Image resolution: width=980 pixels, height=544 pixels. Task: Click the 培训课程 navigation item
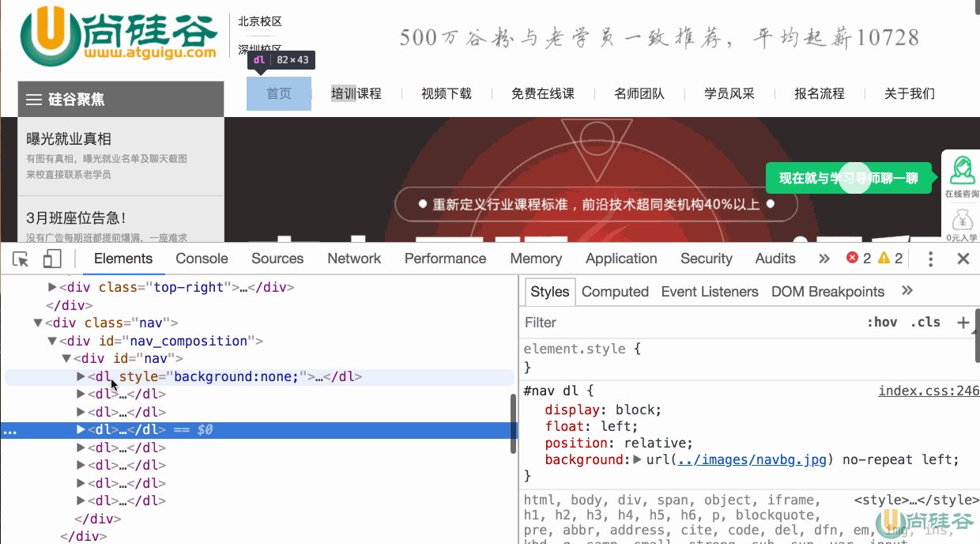coord(356,93)
